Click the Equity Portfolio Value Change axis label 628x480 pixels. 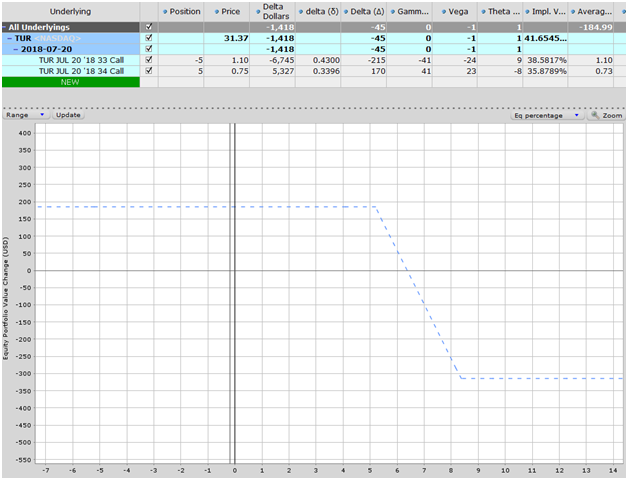click(6, 298)
